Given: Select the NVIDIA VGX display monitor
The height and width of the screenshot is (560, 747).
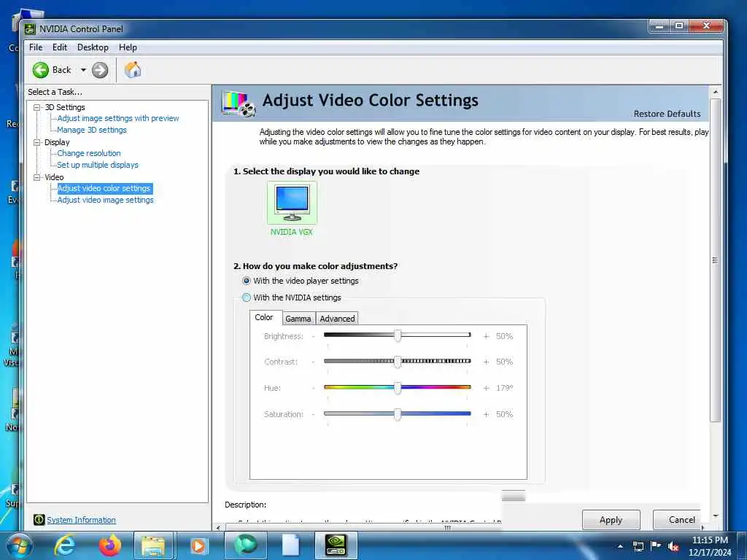Looking at the screenshot, I should point(292,203).
